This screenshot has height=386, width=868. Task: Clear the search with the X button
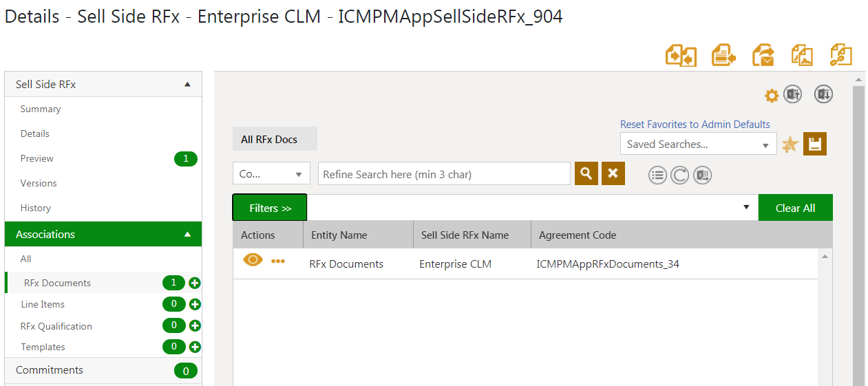pos(613,174)
